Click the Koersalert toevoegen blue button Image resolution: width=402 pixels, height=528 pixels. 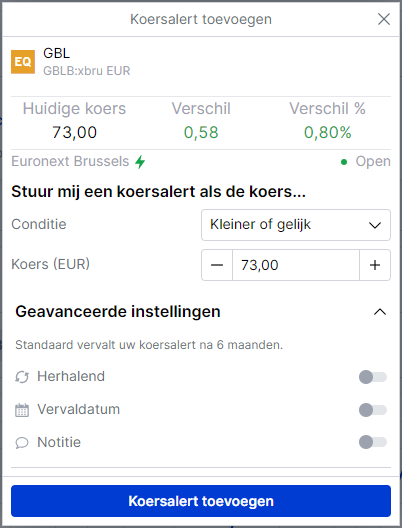(201, 501)
